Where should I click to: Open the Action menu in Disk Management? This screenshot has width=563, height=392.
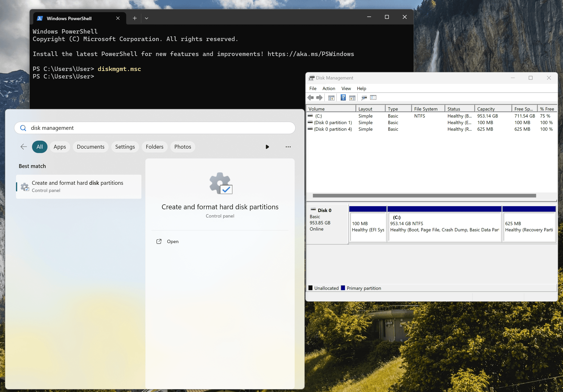click(329, 88)
